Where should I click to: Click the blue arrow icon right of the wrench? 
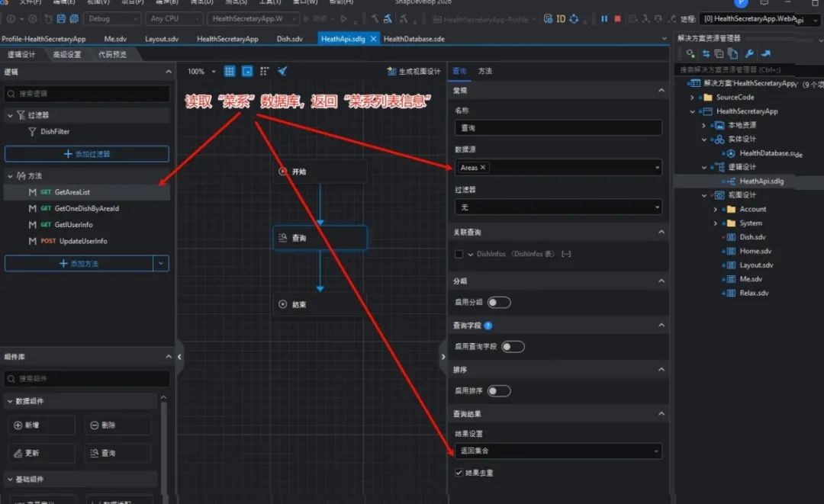point(766,53)
